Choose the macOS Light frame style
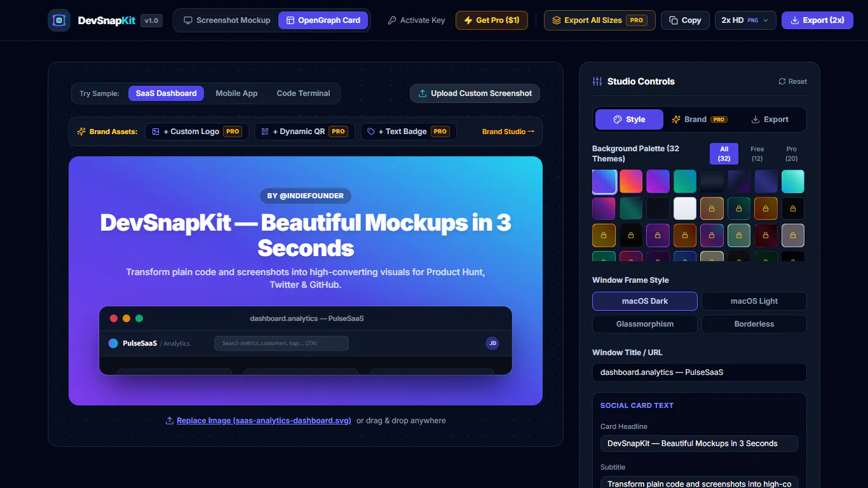 (x=754, y=301)
